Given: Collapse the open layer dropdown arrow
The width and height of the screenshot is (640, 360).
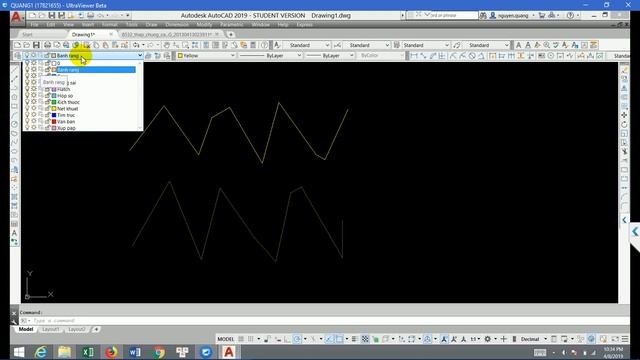Looking at the screenshot, I should pos(140,56).
